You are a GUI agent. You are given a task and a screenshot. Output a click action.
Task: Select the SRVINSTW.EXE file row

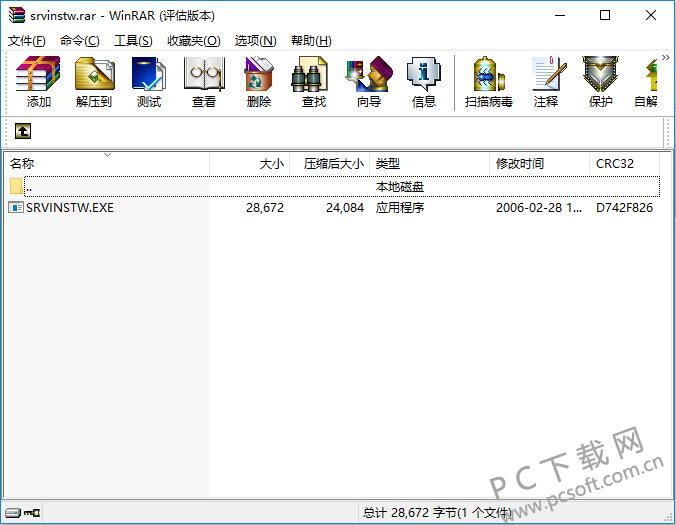tap(70, 208)
